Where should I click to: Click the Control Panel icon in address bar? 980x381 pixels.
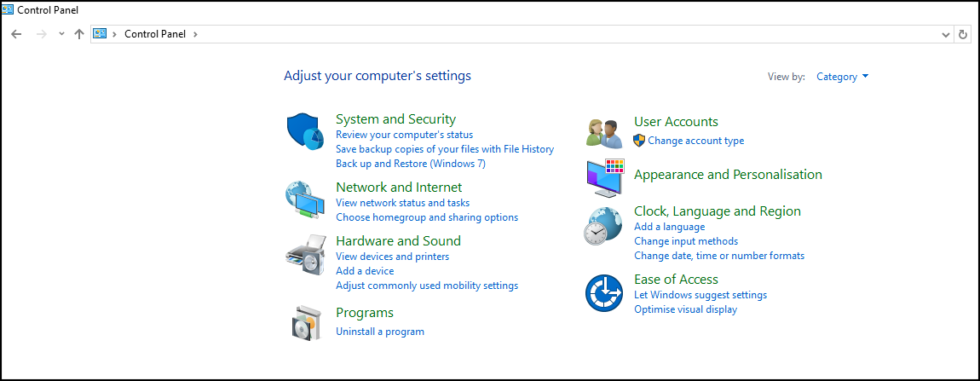(x=100, y=34)
